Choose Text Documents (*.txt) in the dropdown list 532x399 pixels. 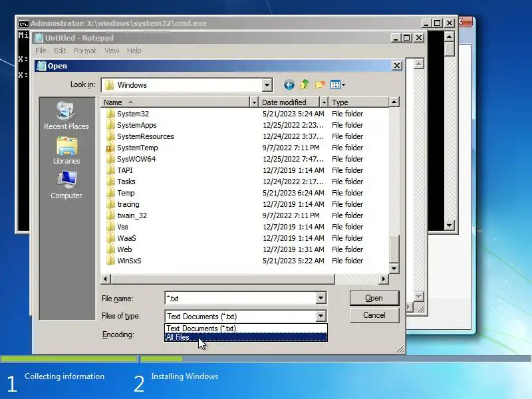246,329
